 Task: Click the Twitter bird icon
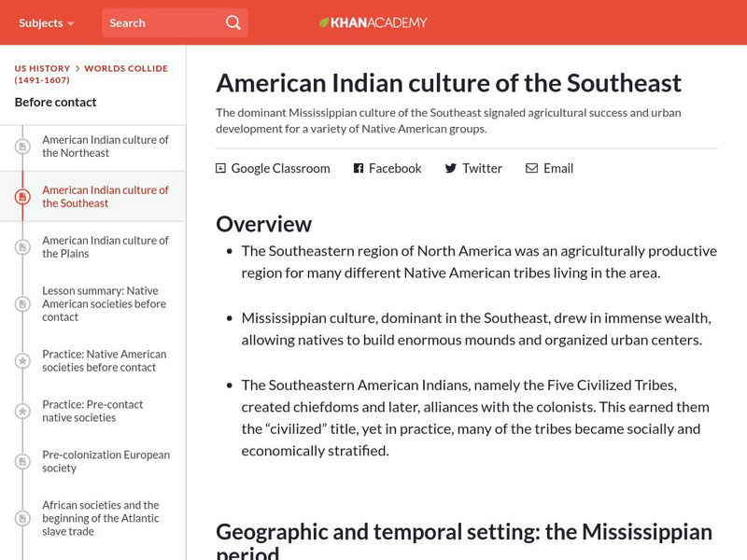click(x=450, y=168)
